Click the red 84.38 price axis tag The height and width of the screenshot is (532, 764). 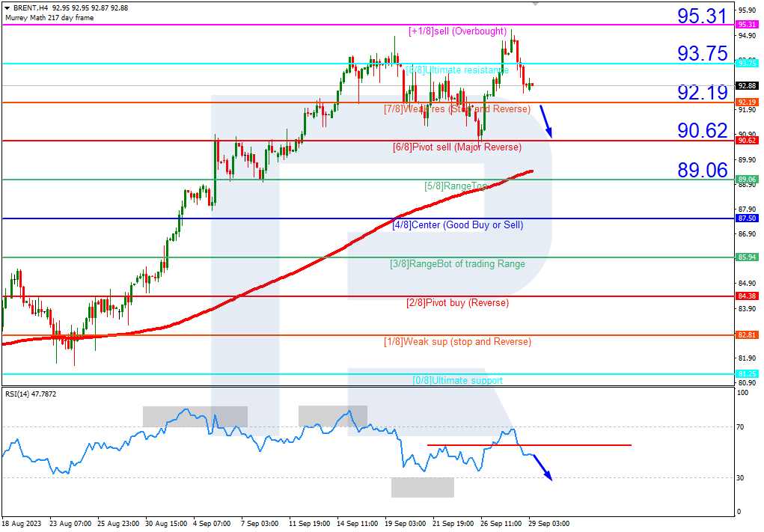point(747,296)
